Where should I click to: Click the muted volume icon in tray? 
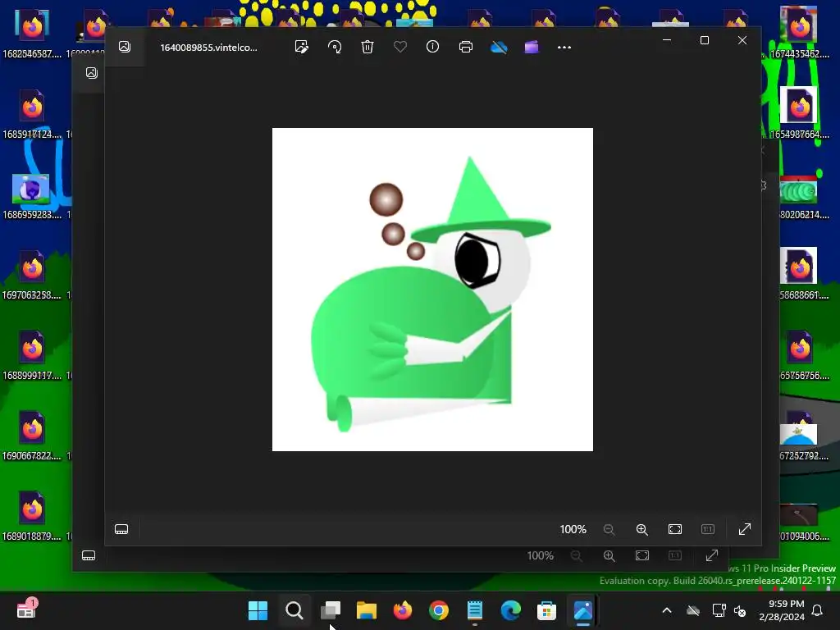[x=741, y=610]
